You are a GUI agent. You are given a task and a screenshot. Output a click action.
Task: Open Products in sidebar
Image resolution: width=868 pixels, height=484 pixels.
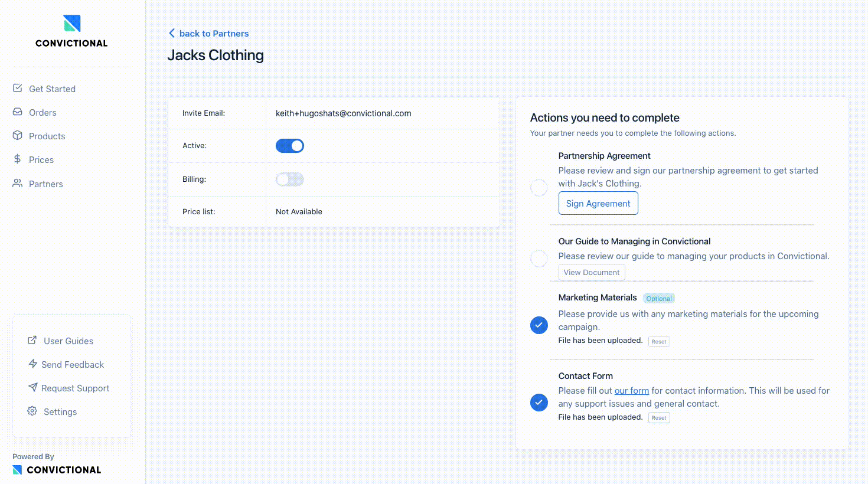point(47,136)
